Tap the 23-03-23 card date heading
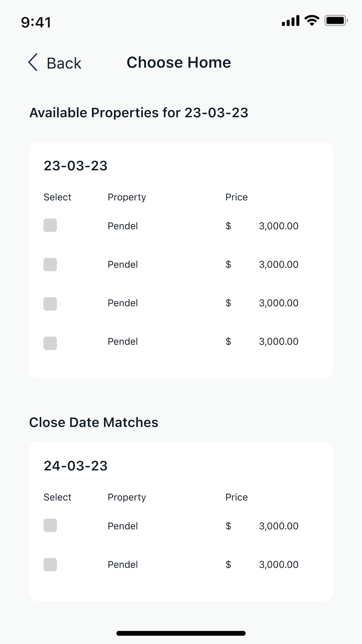 pyautogui.click(x=76, y=166)
